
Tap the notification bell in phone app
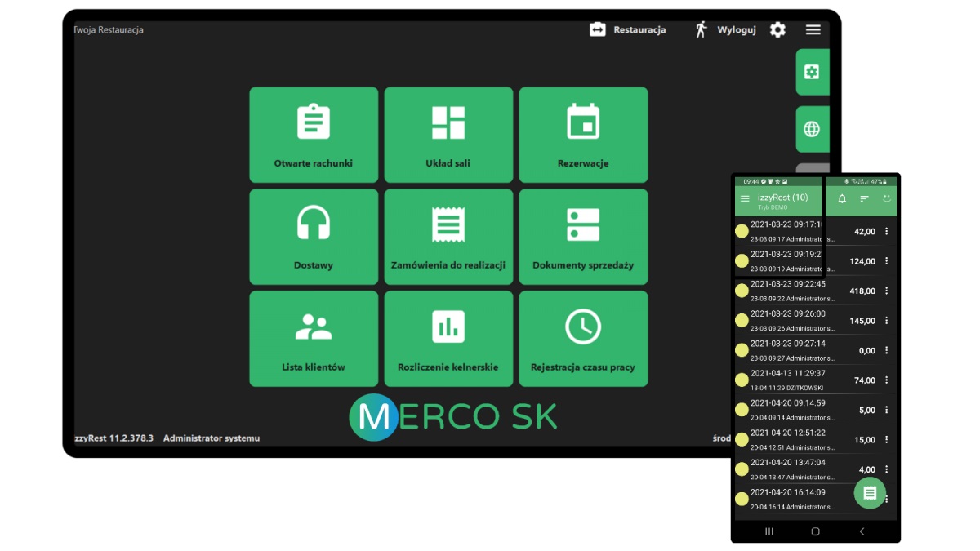[x=842, y=198]
